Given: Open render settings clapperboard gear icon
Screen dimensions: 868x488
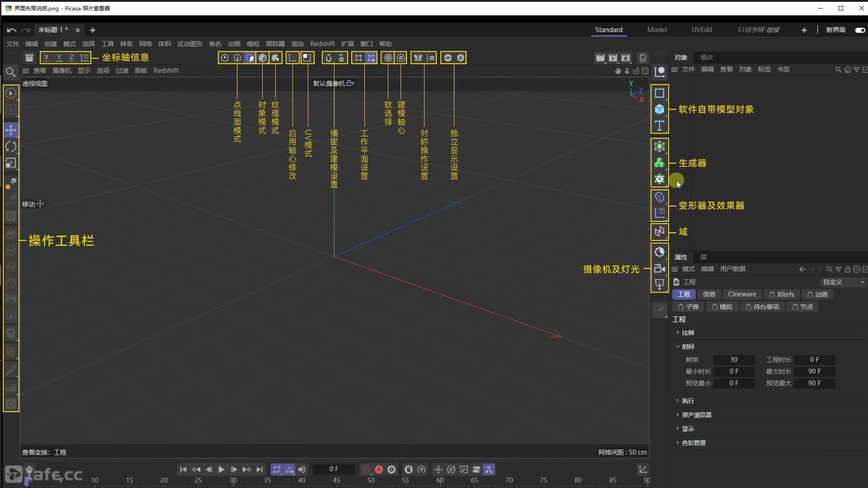Looking at the screenshot, I should [x=625, y=58].
